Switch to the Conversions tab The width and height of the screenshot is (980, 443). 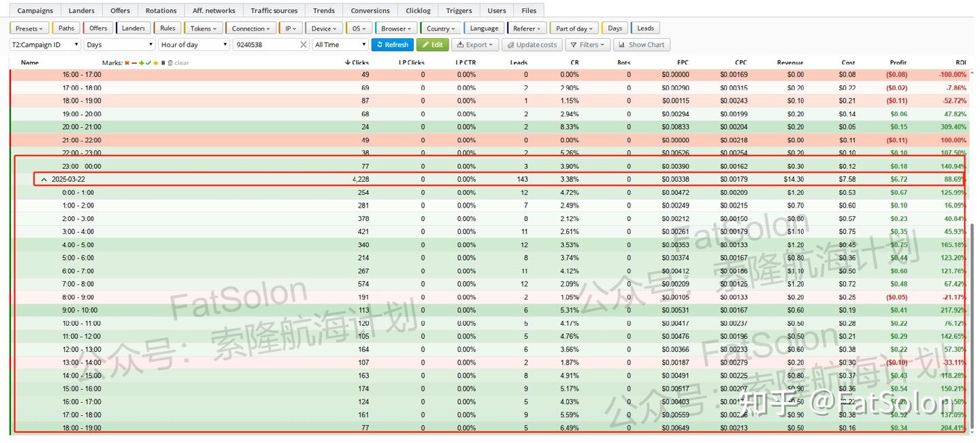click(x=370, y=10)
